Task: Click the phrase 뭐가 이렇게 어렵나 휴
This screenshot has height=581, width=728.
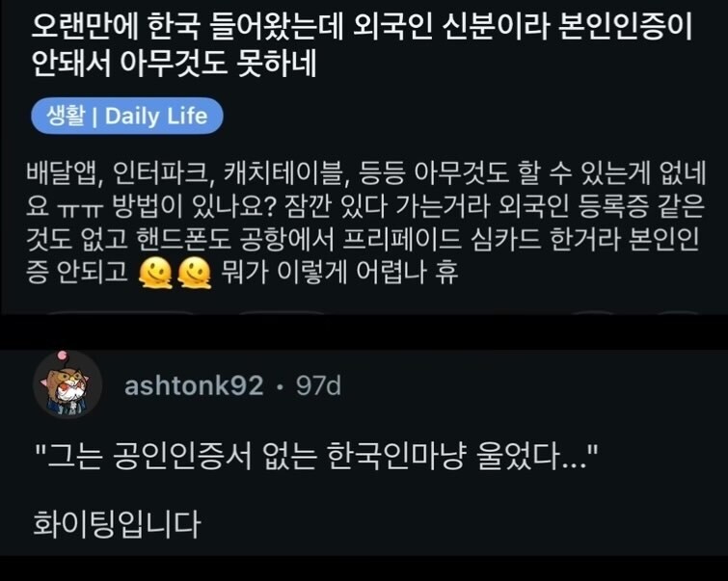Action: point(339,273)
